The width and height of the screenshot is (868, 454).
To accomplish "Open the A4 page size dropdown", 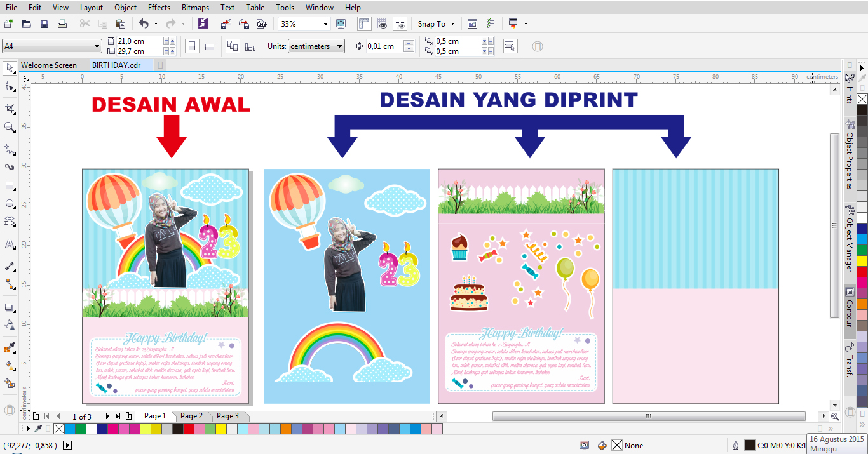I will point(97,46).
